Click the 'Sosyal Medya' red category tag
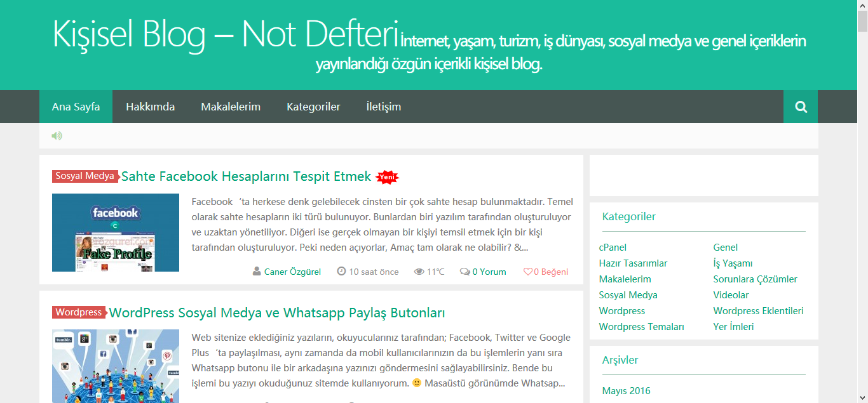Screen dimensions: 868x403 click(85, 176)
